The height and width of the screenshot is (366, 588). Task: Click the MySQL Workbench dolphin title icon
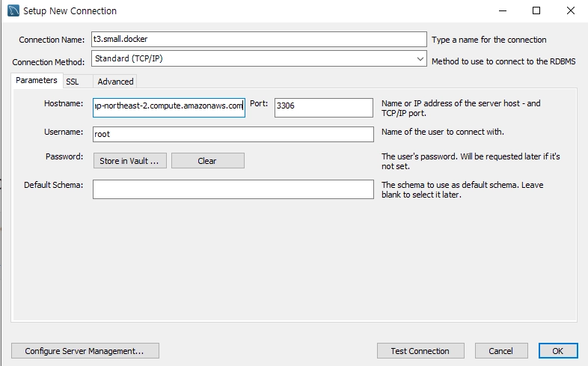point(13,10)
